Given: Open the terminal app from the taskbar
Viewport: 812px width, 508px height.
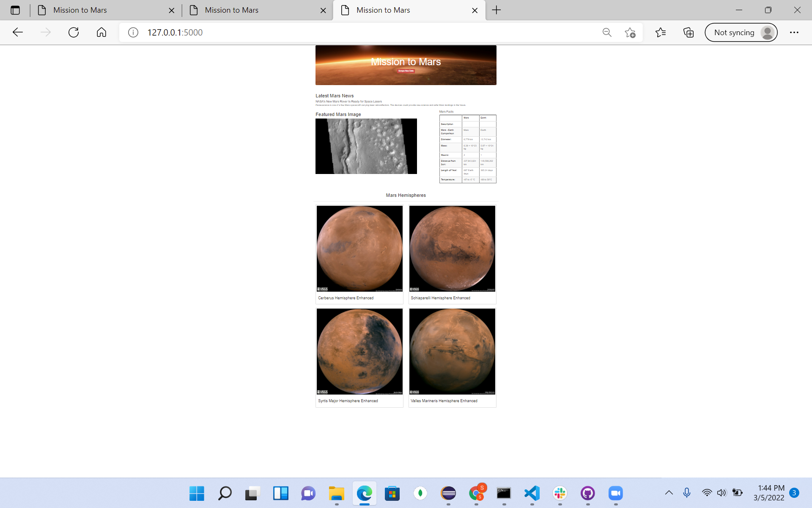Looking at the screenshot, I should pos(503,493).
